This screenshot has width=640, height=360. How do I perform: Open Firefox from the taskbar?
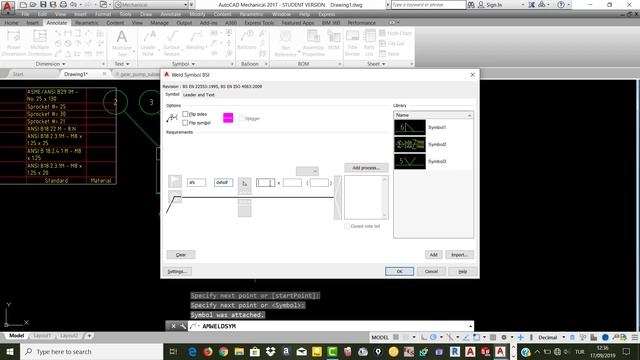click(208, 351)
